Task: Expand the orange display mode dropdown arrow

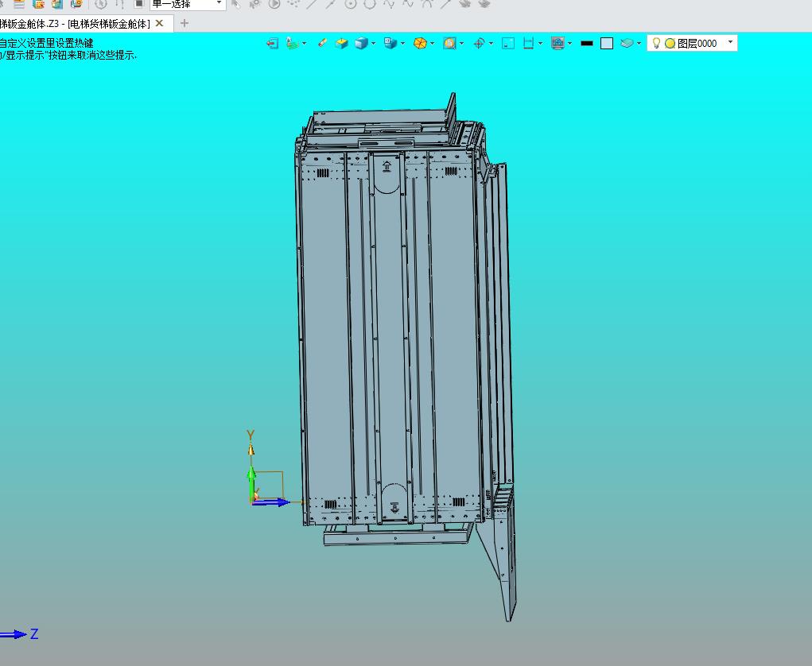Action: 432,44
